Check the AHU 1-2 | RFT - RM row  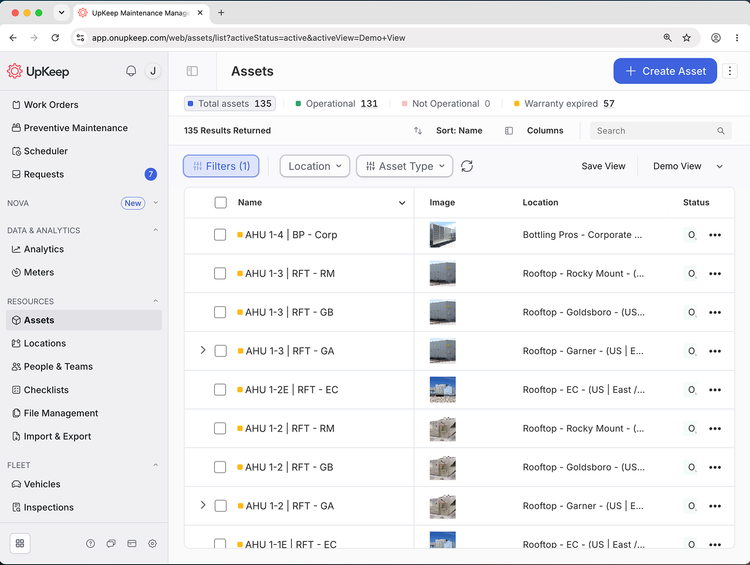(220, 429)
